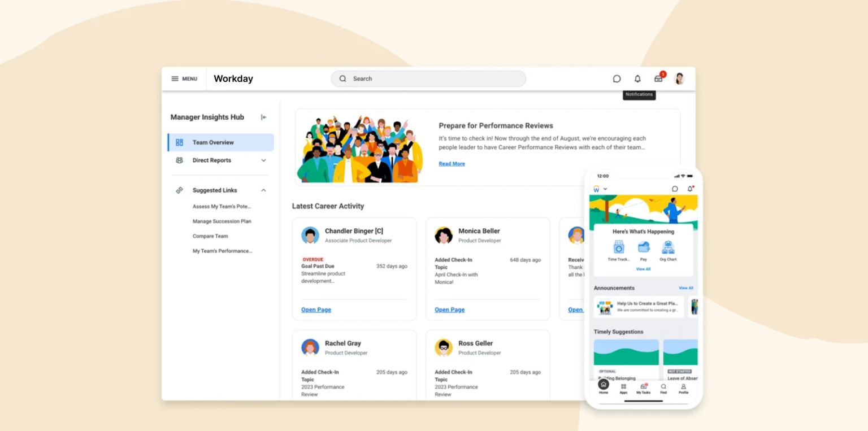Open Page for Monica Beller's card

[450, 310]
